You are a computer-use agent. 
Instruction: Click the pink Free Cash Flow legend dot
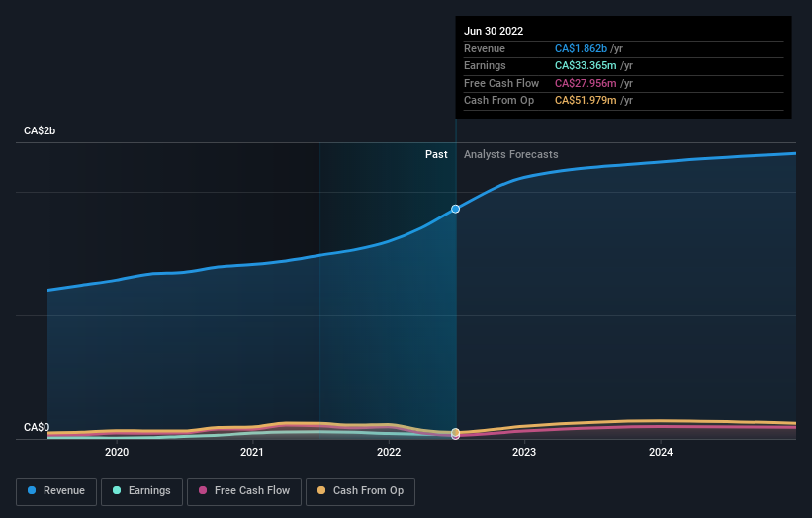[203, 490]
